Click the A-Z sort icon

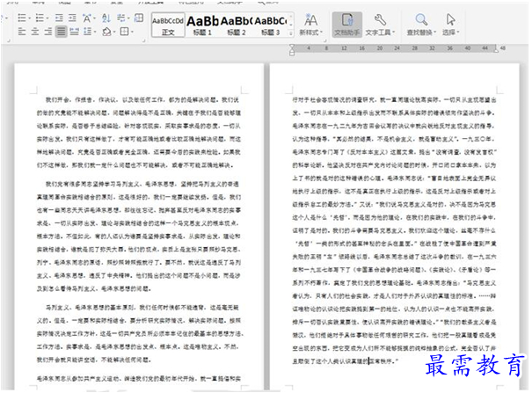[106, 18]
